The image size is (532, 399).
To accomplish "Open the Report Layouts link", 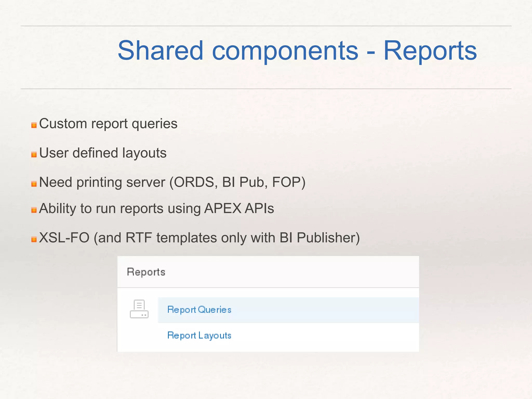I will (199, 335).
